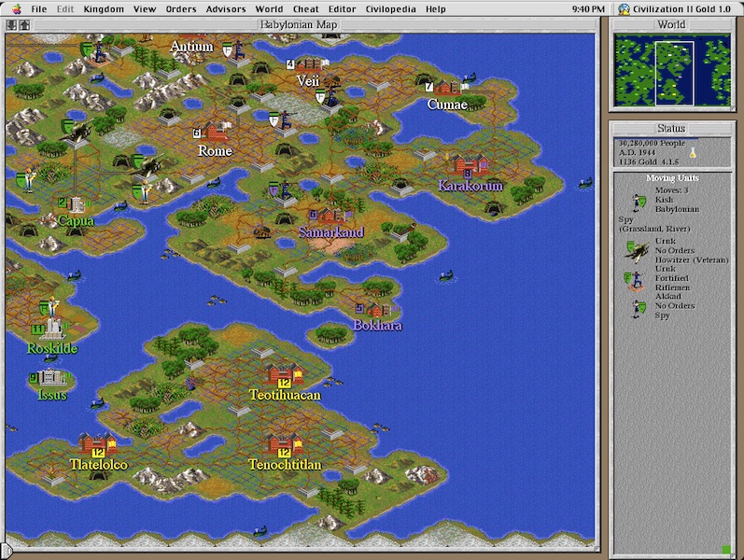
Task: Open the Help menu
Action: (436, 9)
